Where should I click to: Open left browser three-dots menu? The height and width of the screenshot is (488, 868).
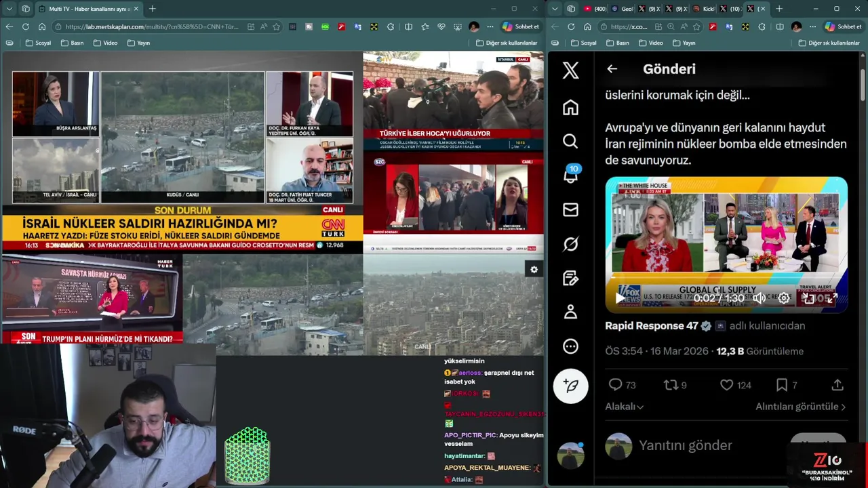[x=490, y=26]
